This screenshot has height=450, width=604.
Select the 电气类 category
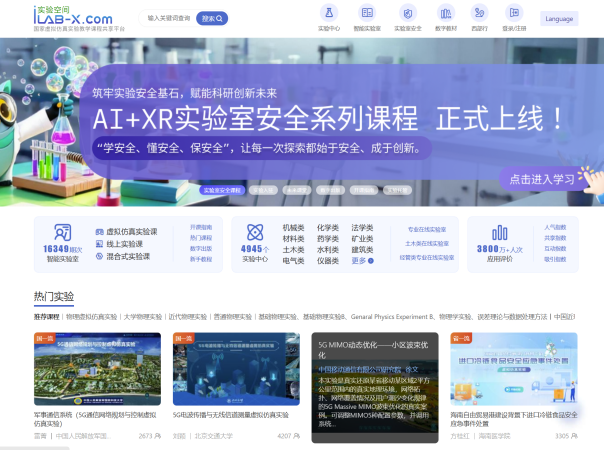click(x=294, y=261)
